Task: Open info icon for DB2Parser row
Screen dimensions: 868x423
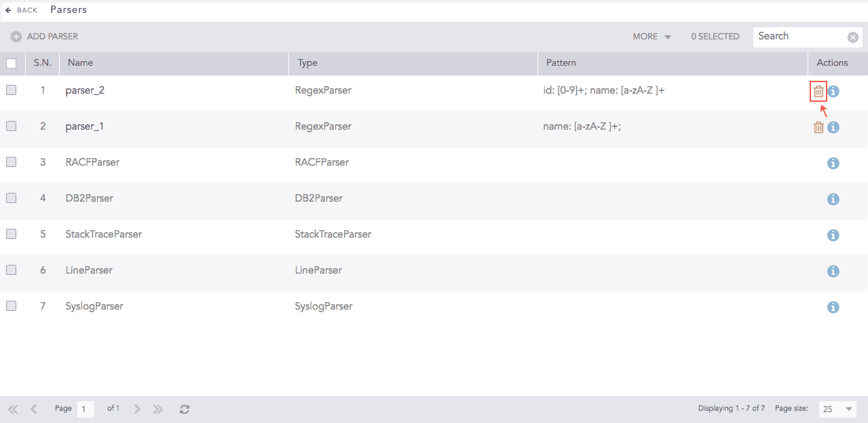Action: (x=833, y=199)
